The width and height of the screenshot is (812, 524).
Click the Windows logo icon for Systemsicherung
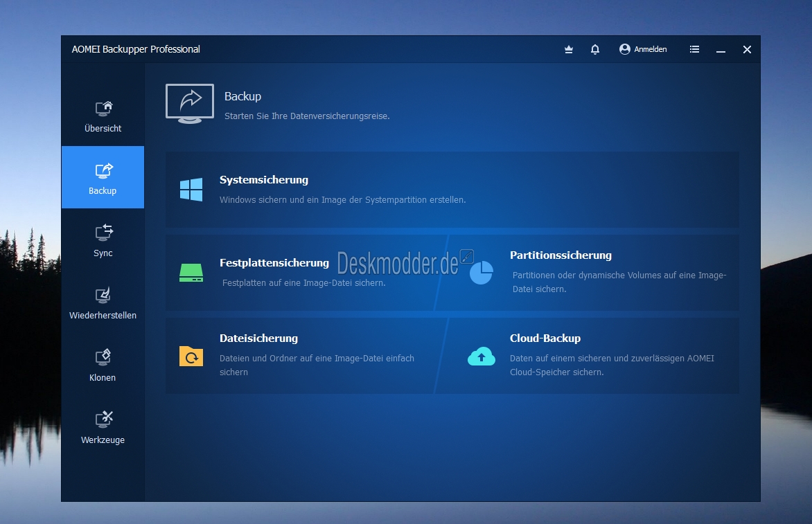191,190
